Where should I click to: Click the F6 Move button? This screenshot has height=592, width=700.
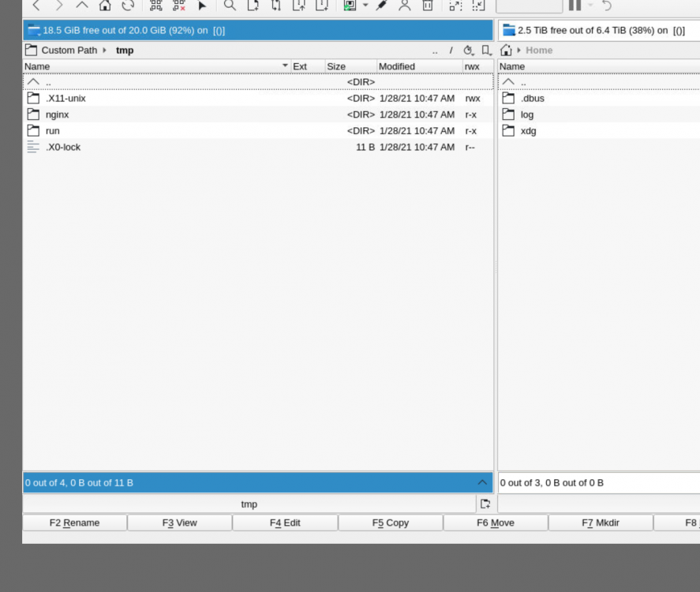tap(496, 523)
